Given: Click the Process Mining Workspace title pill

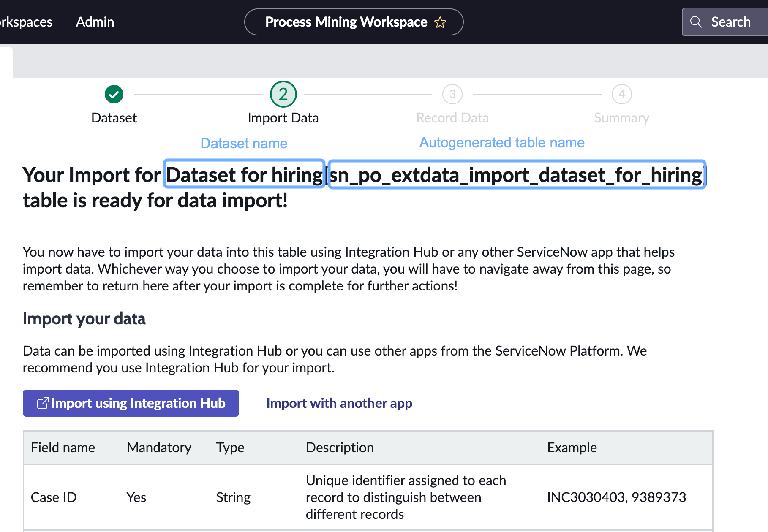Looking at the screenshot, I should coord(354,22).
